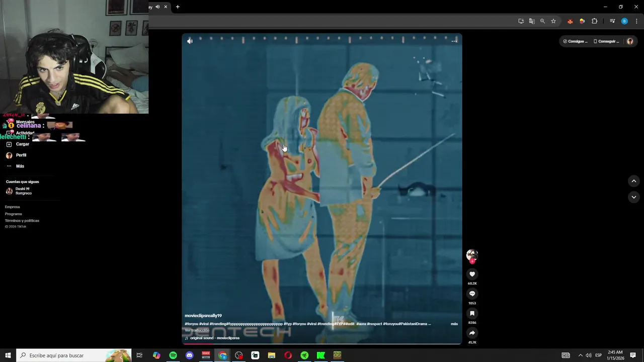Open the Chrome three-dot menu
This screenshot has height=362, width=644.
636,21
